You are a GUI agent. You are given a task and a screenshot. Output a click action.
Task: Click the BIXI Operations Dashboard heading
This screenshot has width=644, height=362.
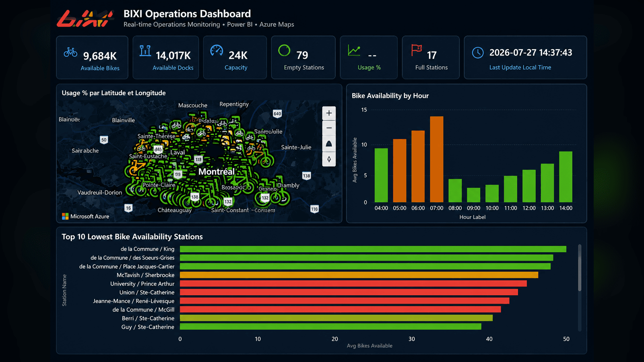click(187, 14)
